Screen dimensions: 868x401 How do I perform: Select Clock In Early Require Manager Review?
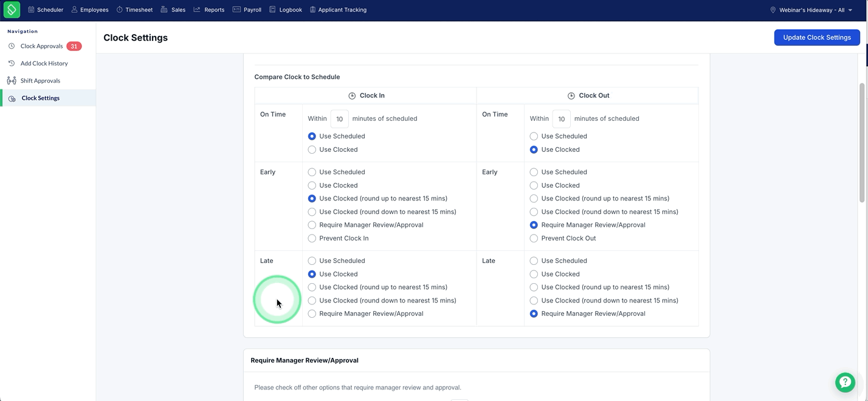tap(312, 225)
